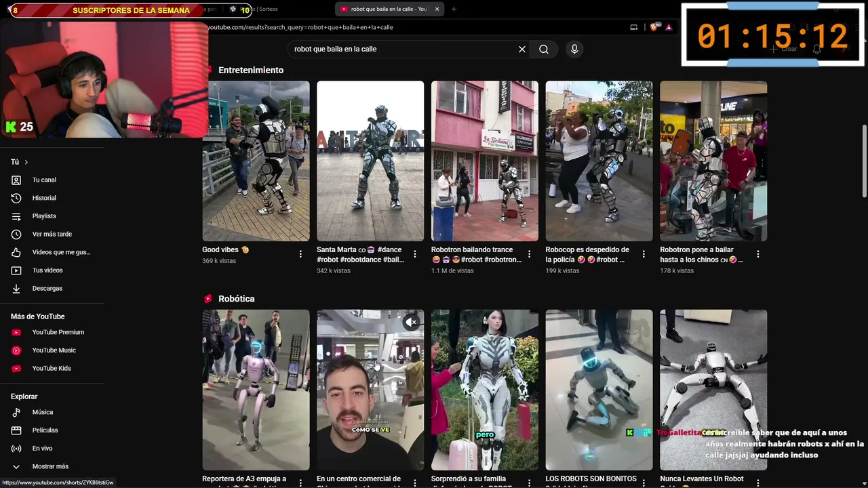Open options for Robotron pone a bailar short

[x=758, y=254]
